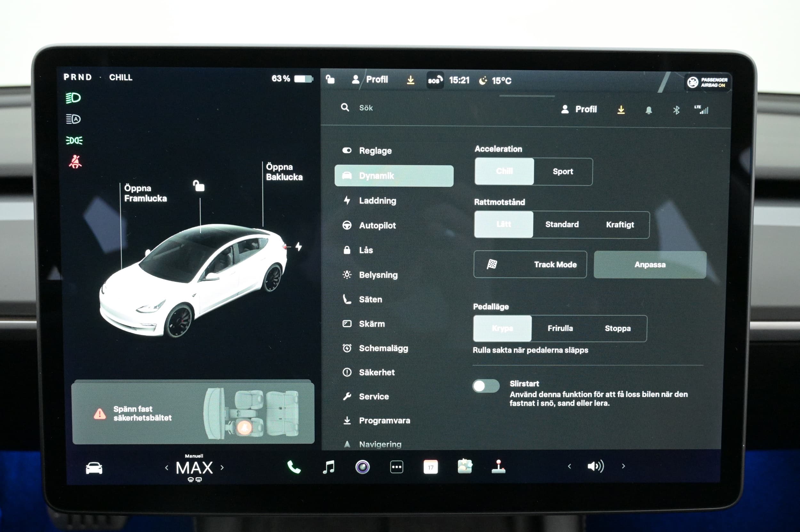
Task: Set Rattmotstånd to Standard
Action: point(562,225)
